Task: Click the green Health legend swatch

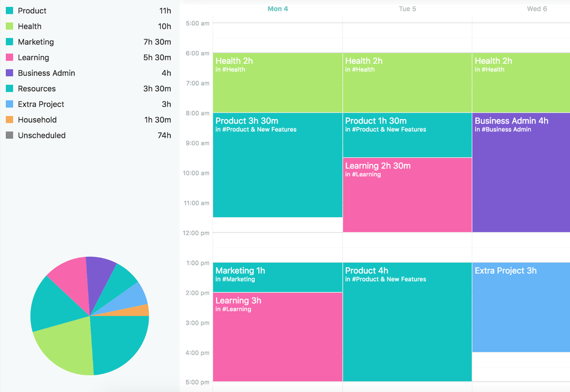Action: 9,26
